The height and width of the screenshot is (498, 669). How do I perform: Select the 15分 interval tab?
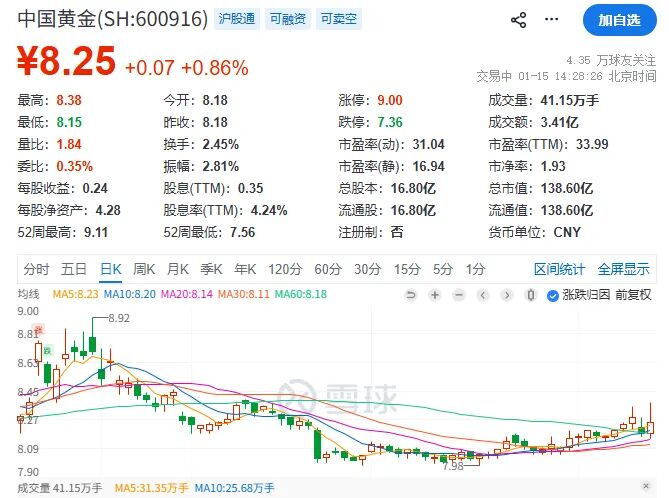coord(407,269)
